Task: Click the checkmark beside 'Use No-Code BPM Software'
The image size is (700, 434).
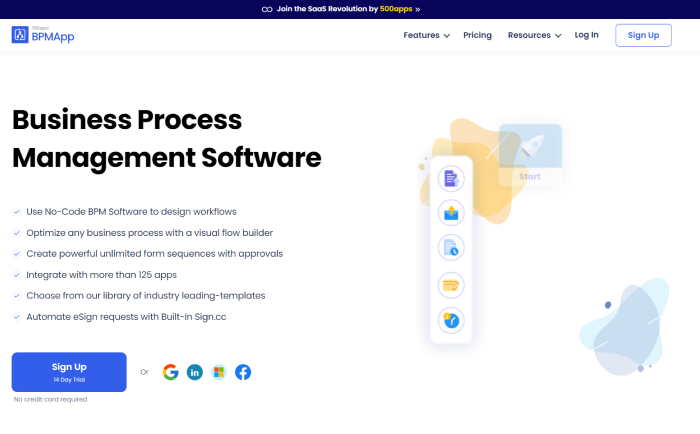Action: [x=17, y=212]
